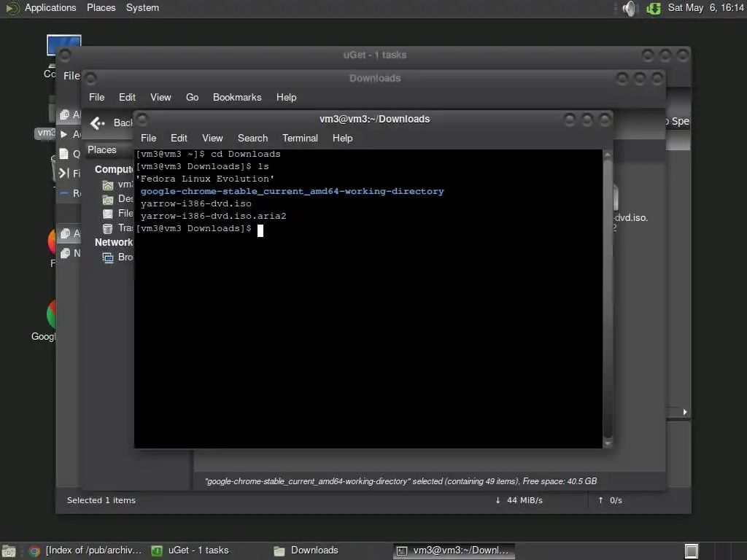Click the uGet upload speed 0/s indicator

click(x=611, y=500)
